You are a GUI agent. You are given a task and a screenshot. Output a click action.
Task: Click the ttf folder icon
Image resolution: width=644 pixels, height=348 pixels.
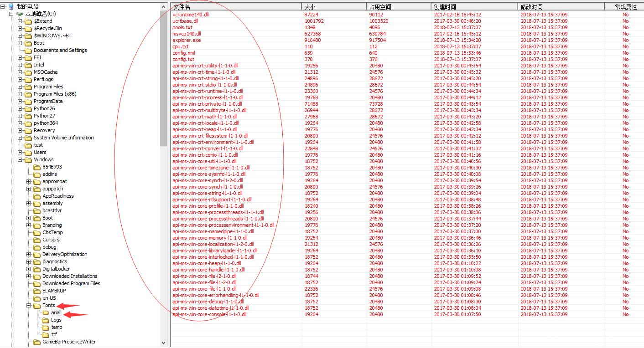click(x=46, y=334)
